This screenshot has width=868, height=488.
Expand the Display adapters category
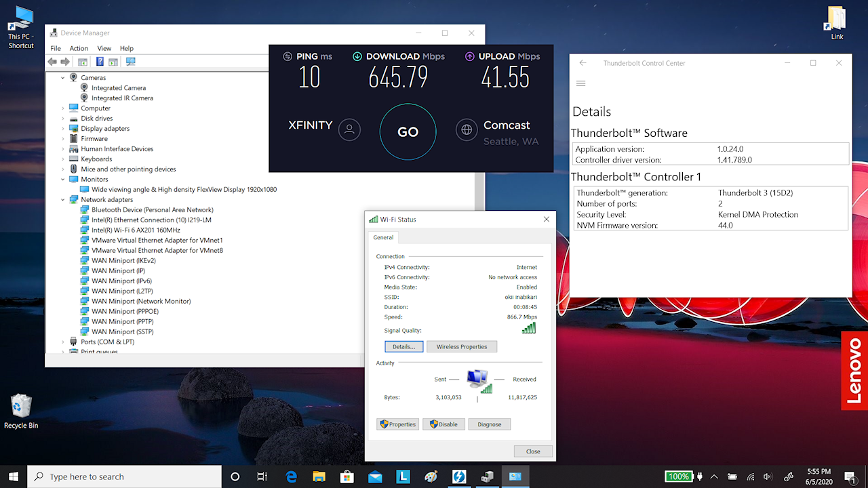(63, 128)
